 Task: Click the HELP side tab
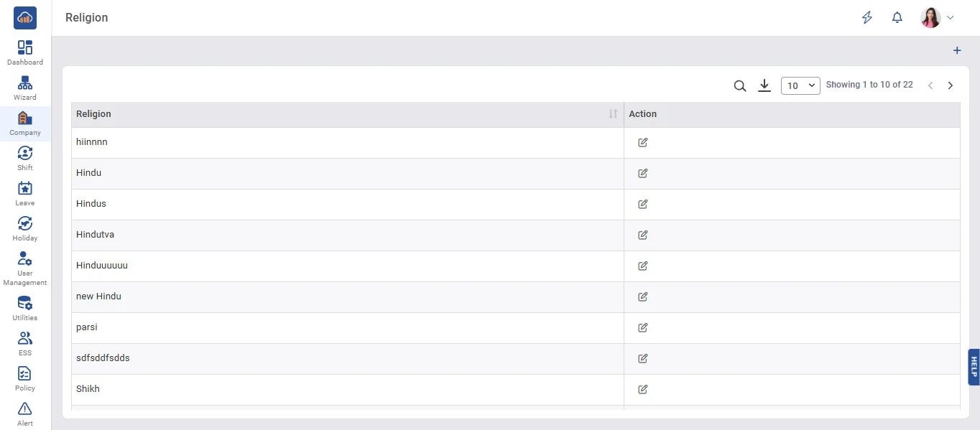coord(974,367)
